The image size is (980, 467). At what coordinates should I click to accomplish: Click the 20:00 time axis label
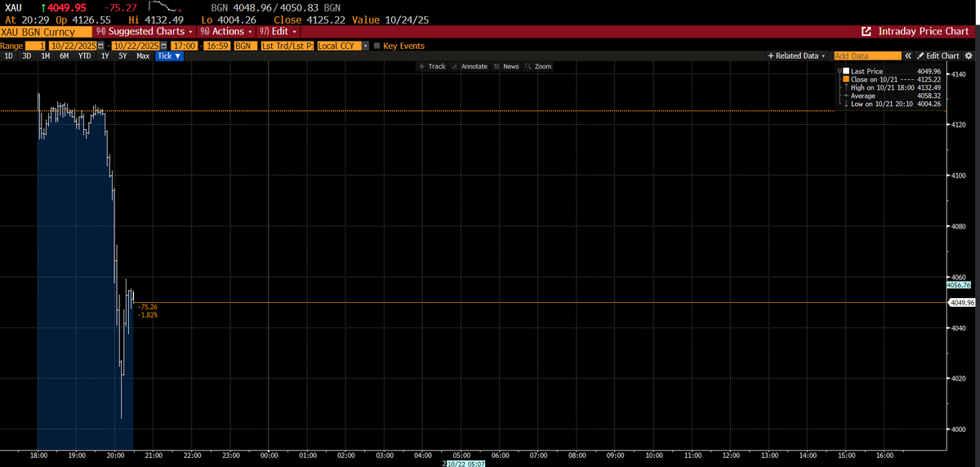(x=115, y=454)
